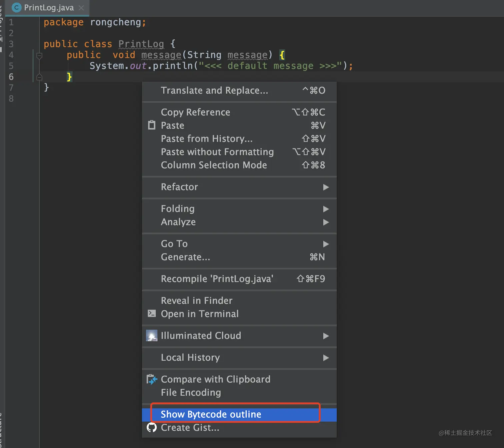The width and height of the screenshot is (504, 448).
Task: Click line number 8 in gutter
Action: click(x=11, y=99)
